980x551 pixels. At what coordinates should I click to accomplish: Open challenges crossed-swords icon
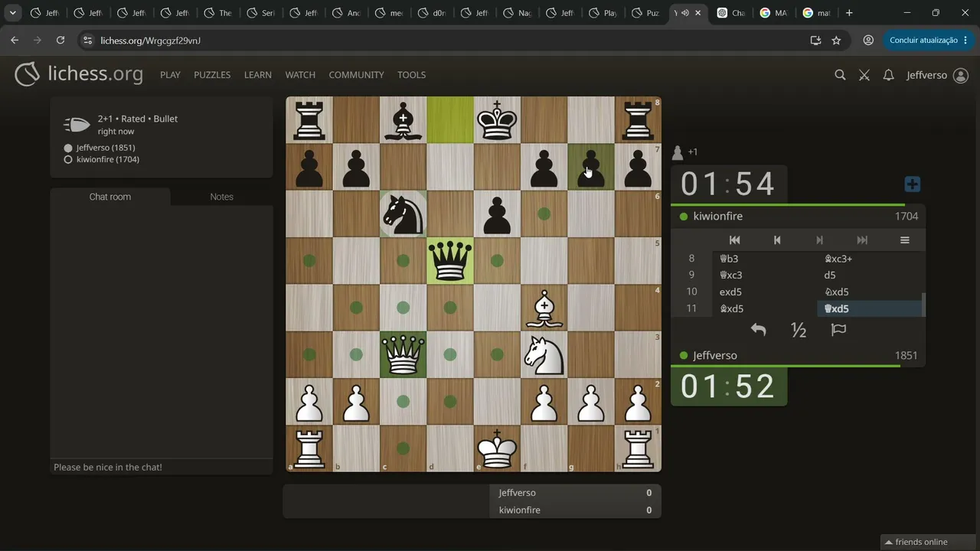(864, 75)
